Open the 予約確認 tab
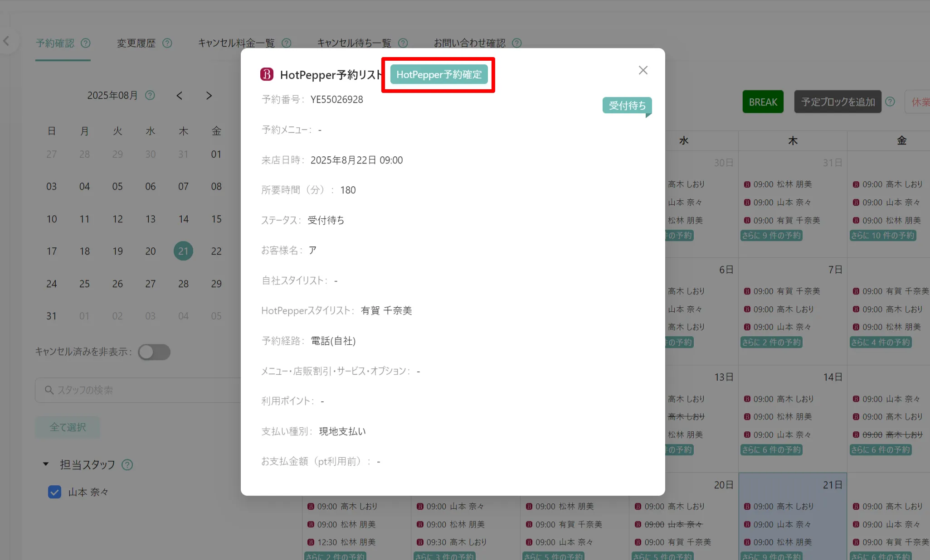Screen dimensions: 930x560 55,43
